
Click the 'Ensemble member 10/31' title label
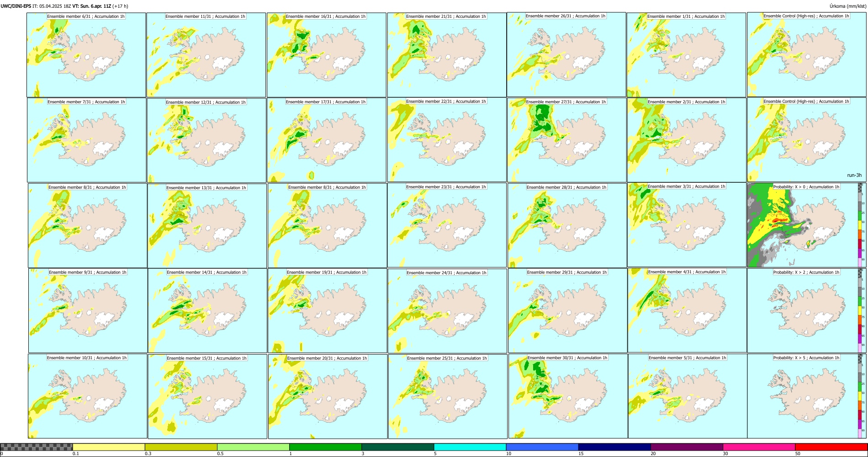point(87,358)
